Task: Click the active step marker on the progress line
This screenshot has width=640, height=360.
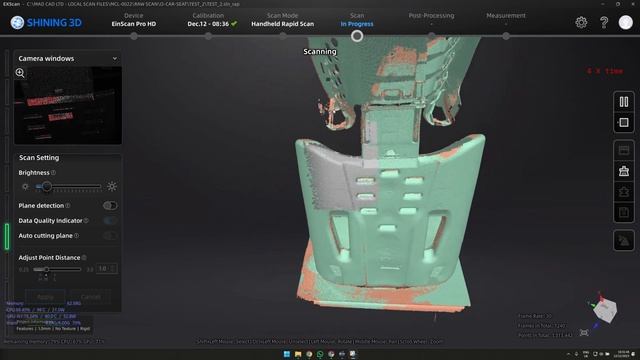Action: click(x=357, y=36)
